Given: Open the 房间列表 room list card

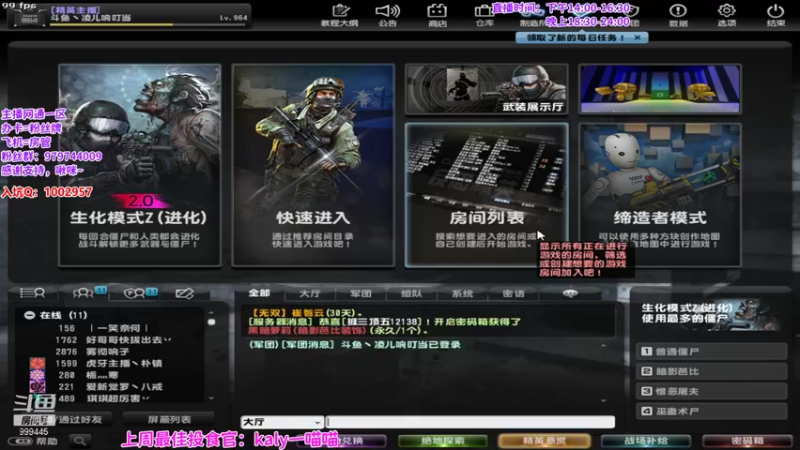Looking at the screenshot, I should [x=487, y=195].
